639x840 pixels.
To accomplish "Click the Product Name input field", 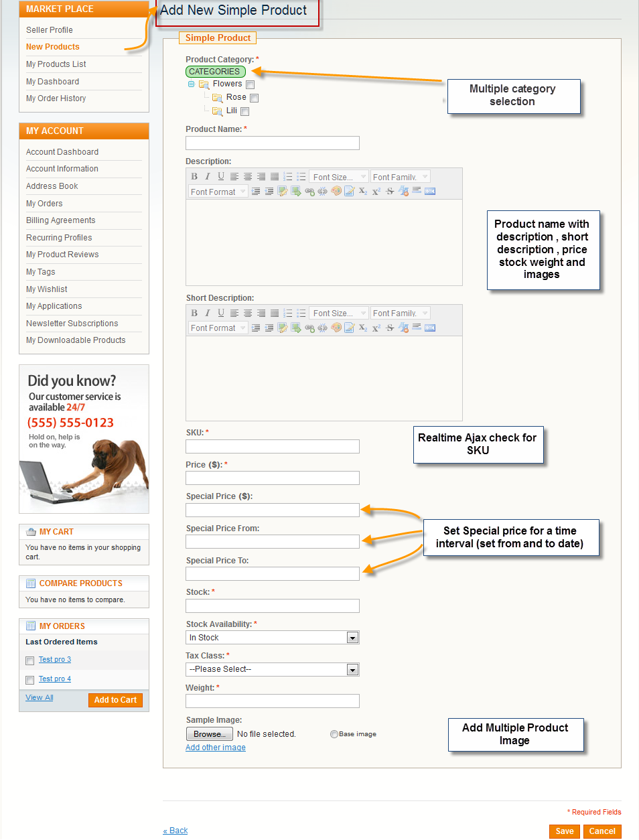I will [273, 143].
